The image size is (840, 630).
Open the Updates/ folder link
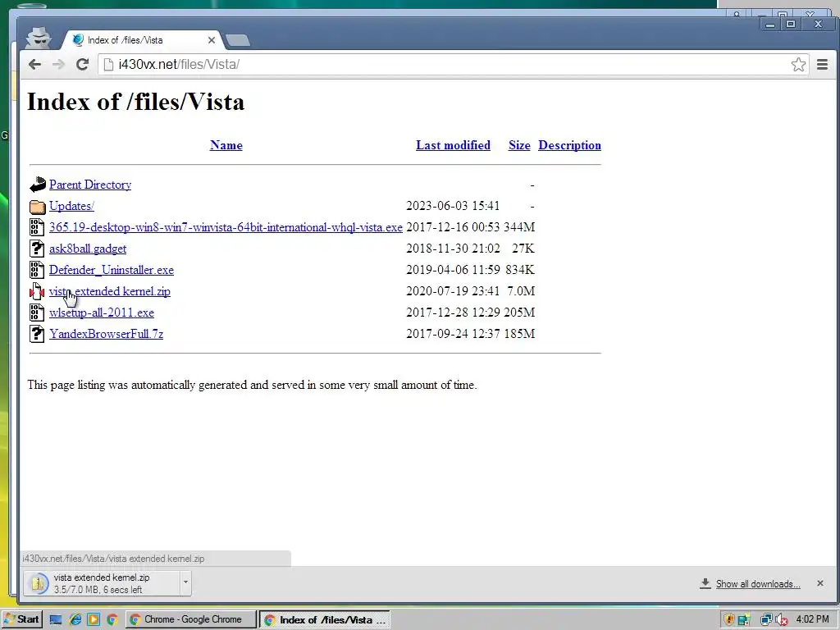click(x=72, y=206)
